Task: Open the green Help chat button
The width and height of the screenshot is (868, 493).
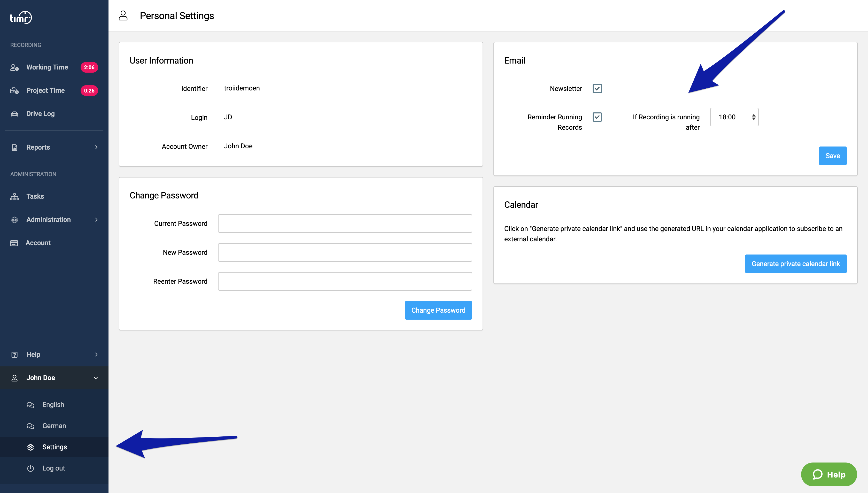Action: (x=829, y=474)
